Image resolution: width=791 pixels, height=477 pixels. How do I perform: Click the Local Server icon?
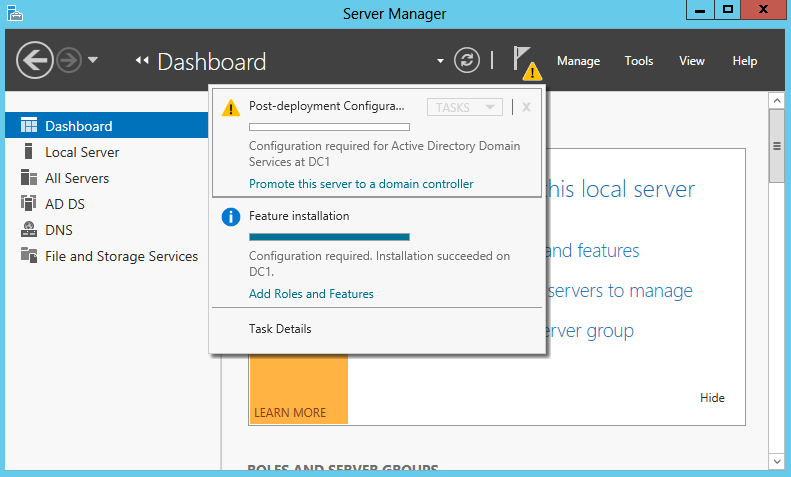pyautogui.click(x=29, y=151)
